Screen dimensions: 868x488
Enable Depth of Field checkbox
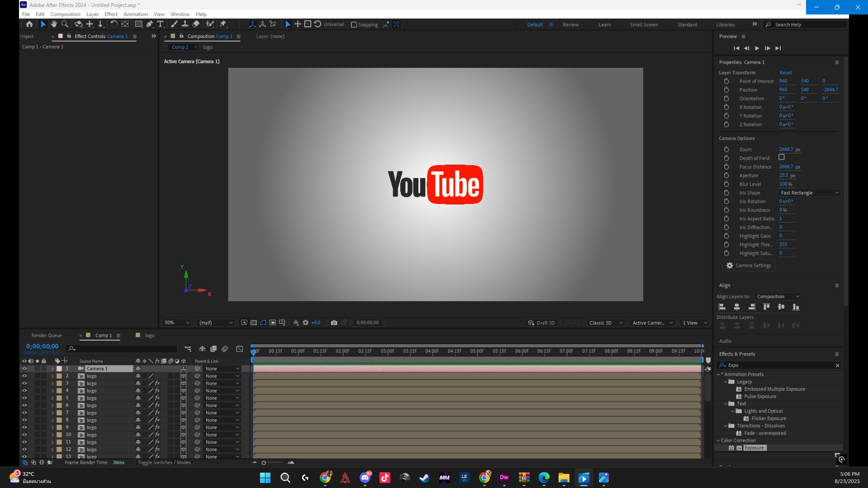tap(782, 157)
